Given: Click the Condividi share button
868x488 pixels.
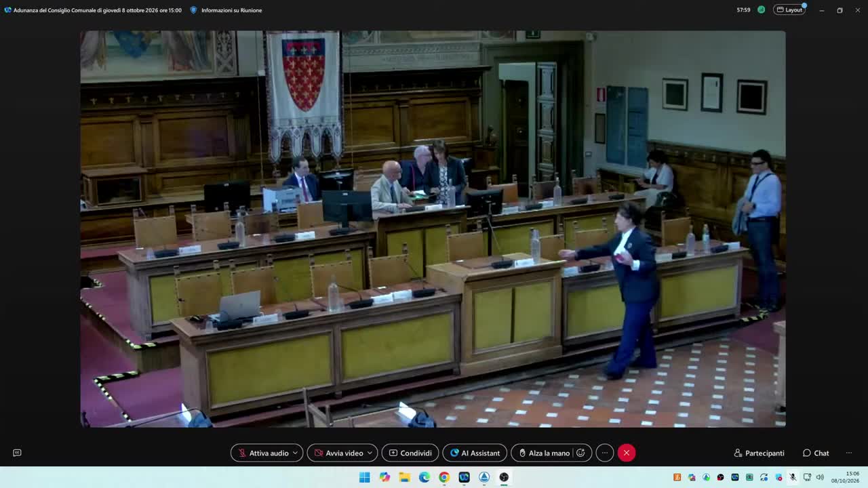Looking at the screenshot, I should point(410,453).
